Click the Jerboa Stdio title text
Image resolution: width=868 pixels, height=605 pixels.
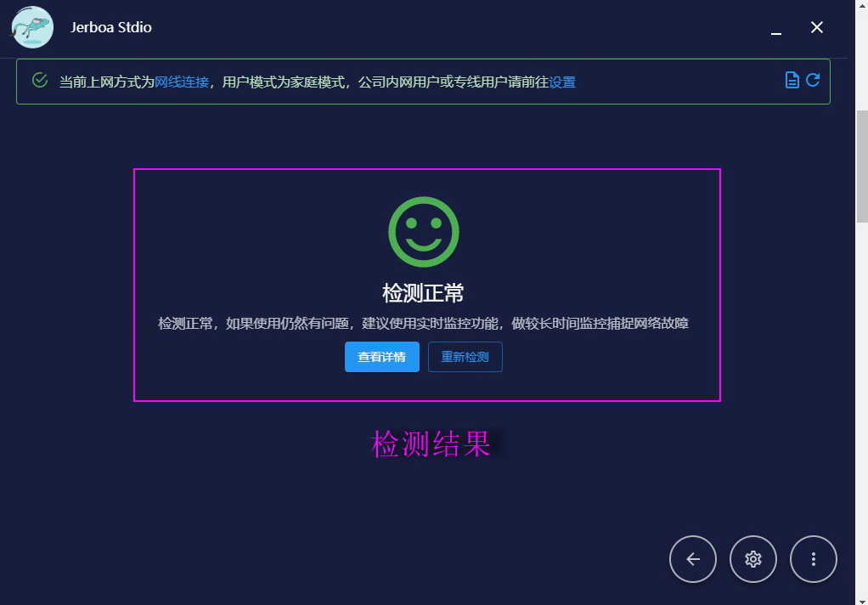pos(110,27)
